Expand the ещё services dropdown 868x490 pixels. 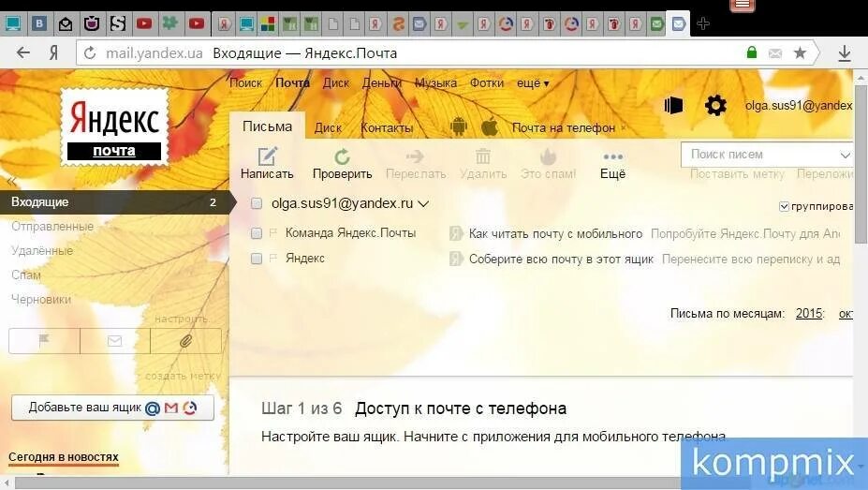click(x=533, y=83)
